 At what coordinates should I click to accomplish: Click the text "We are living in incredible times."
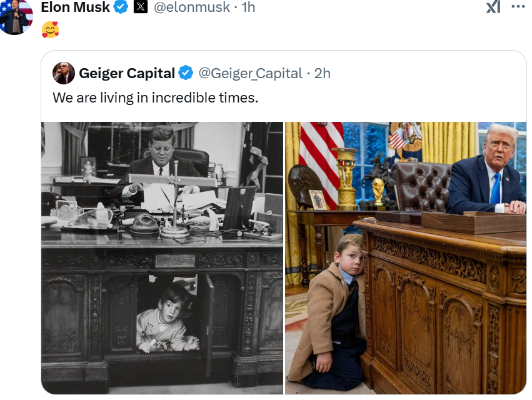pos(155,98)
